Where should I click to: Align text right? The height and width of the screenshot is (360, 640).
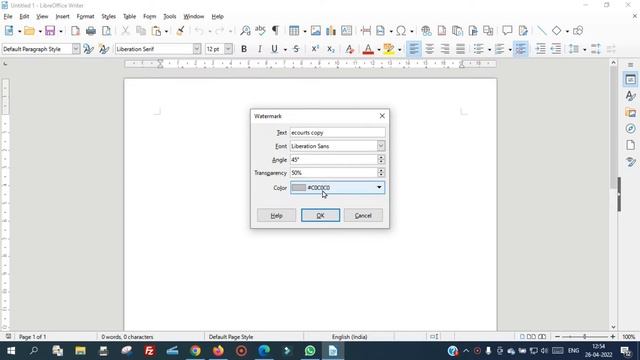(445, 49)
